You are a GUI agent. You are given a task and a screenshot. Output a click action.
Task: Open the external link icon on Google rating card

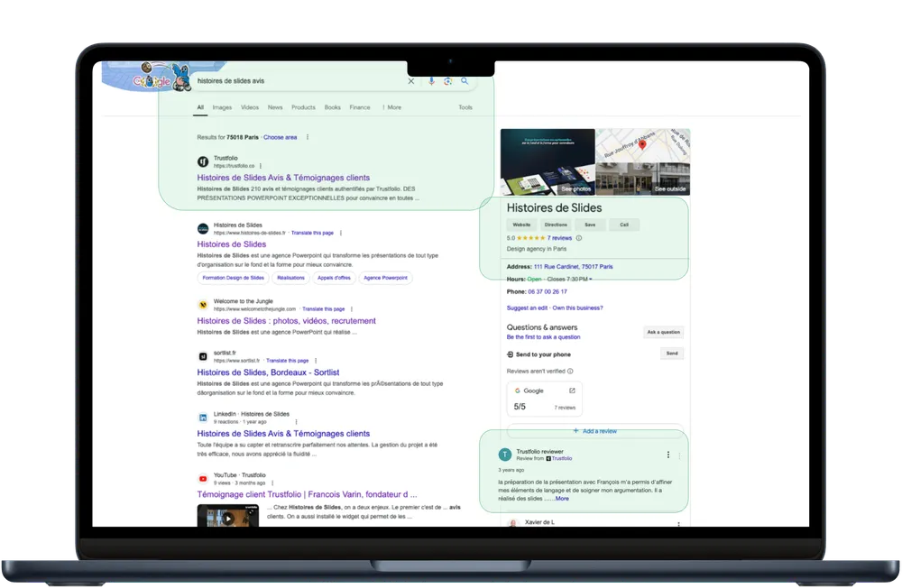tap(572, 390)
